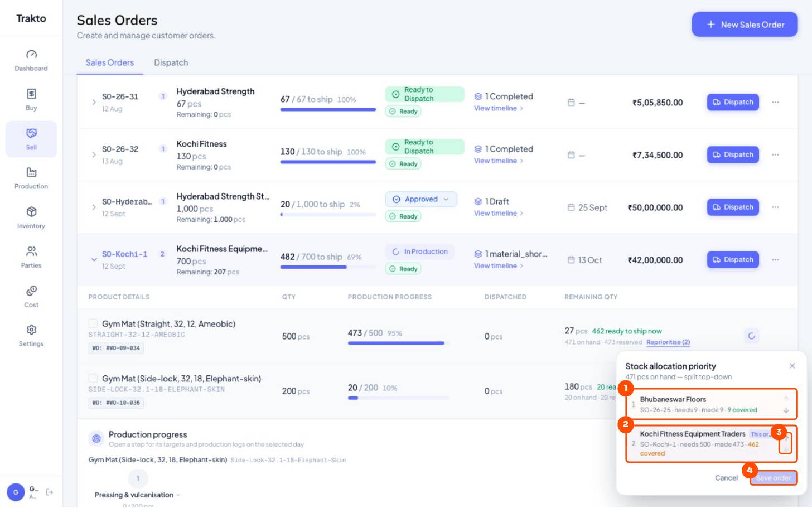Screen dimensions: 812x508
Task: Open more options for the SO-26-32 row
Action: [775, 155]
